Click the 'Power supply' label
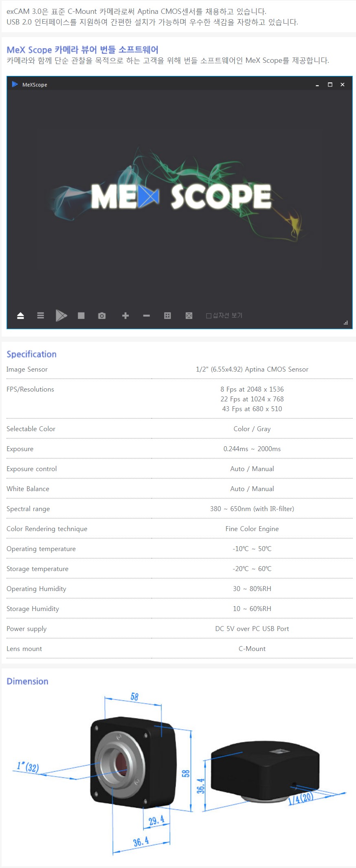 click(x=26, y=629)
